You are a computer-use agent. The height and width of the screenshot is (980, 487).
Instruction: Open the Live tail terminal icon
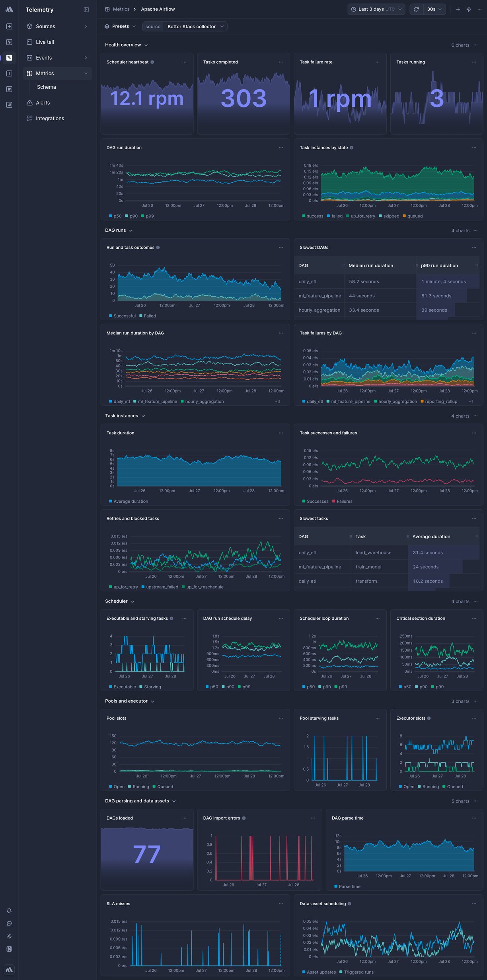29,42
